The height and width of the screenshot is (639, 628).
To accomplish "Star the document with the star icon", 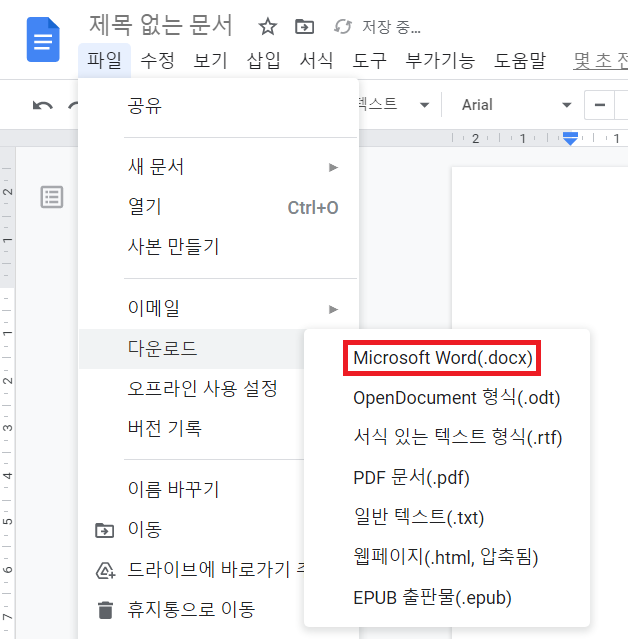I will pyautogui.click(x=268, y=27).
